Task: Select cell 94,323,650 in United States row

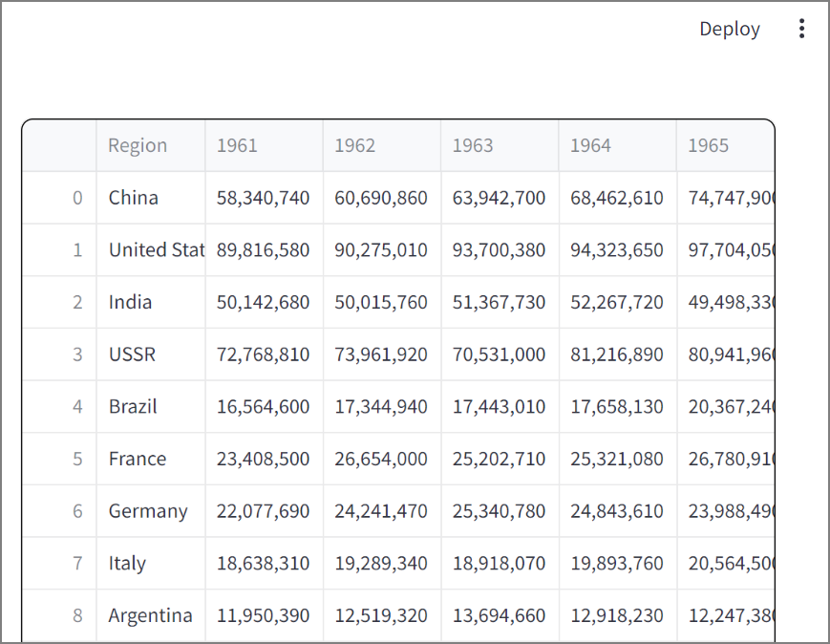Action: (x=618, y=250)
